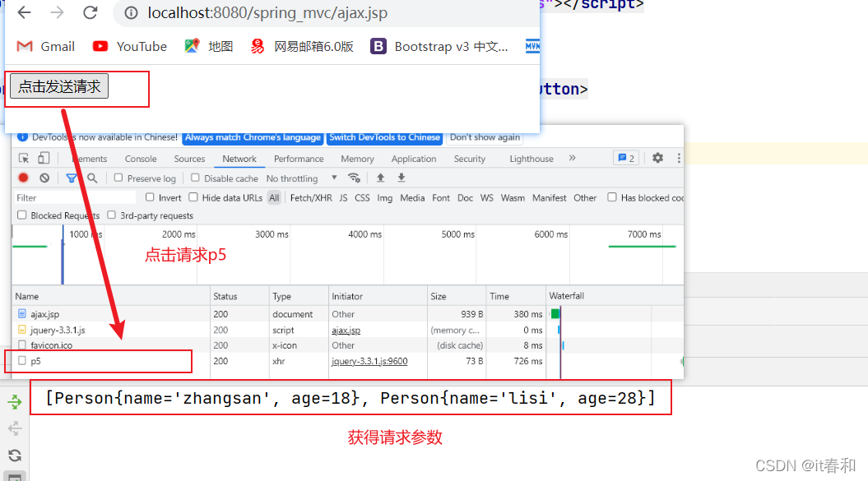Activate the inspect element picker icon
The height and width of the screenshot is (481, 868).
coord(24,159)
